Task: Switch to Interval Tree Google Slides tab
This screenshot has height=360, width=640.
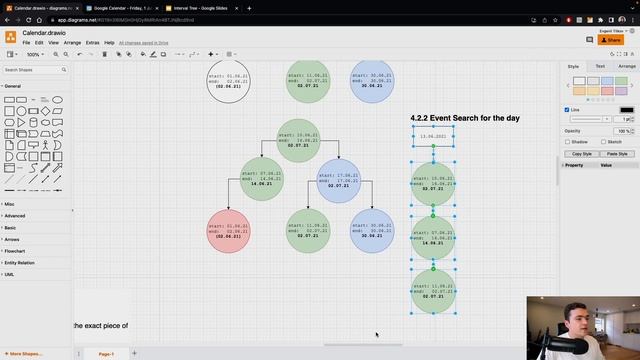Action: (x=201, y=8)
